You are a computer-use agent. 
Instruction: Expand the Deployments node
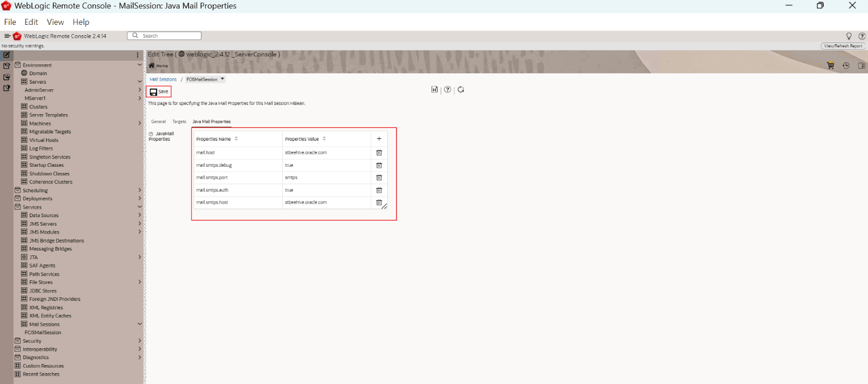140,198
